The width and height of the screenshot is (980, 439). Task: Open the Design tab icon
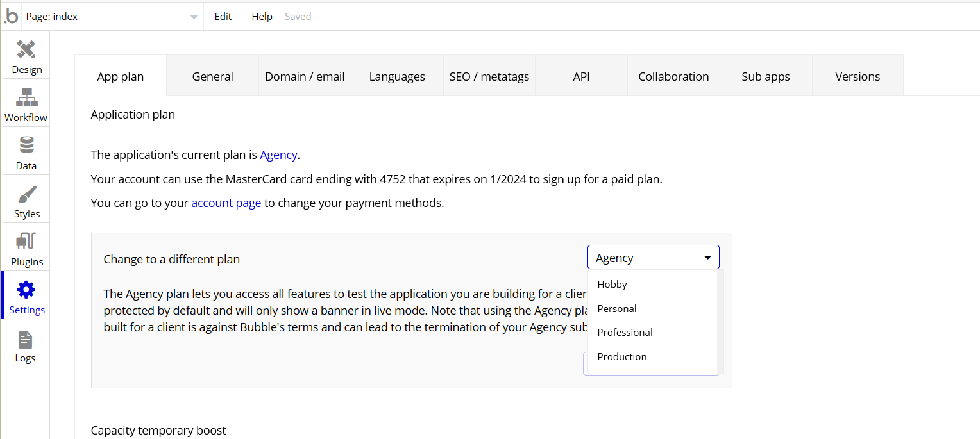(26, 49)
